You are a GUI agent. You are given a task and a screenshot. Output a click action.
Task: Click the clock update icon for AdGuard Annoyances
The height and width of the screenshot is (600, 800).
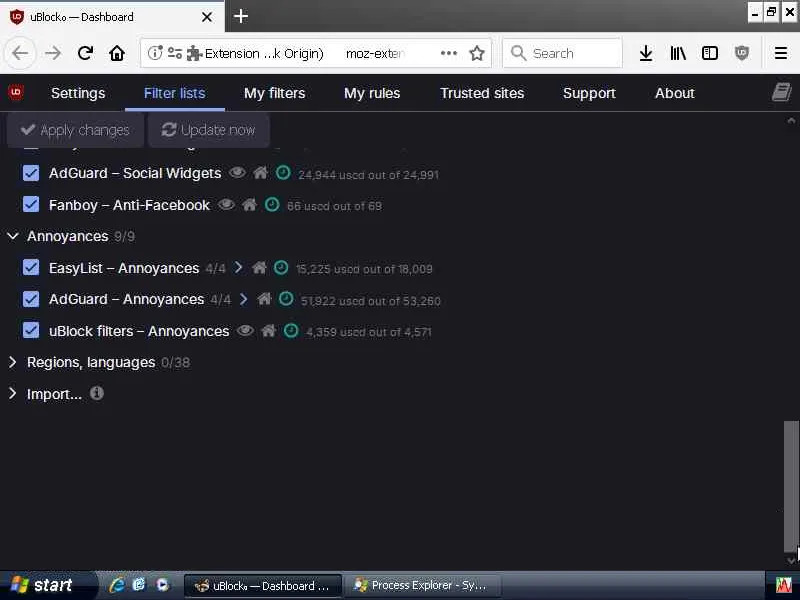(286, 299)
